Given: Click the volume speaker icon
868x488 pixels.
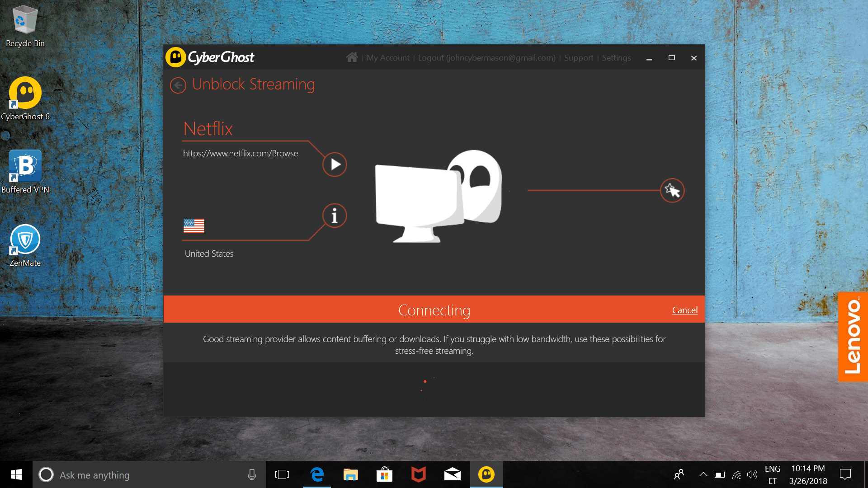Looking at the screenshot, I should point(752,474).
